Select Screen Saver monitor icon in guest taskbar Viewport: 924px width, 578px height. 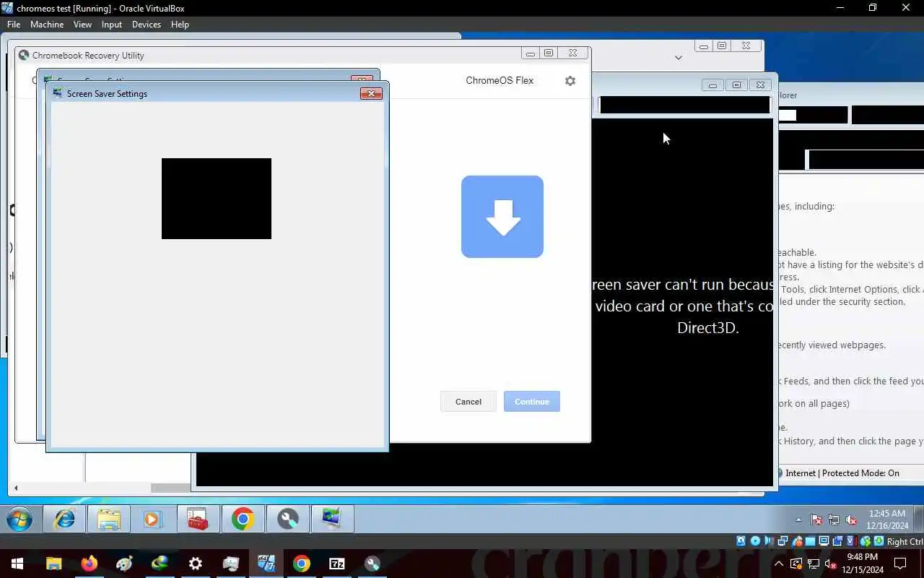coord(332,519)
